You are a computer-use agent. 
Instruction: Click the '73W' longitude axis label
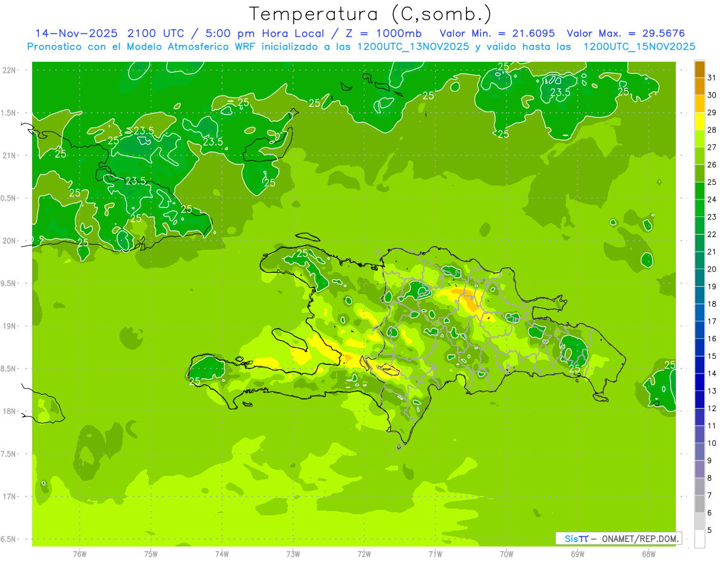pyautogui.click(x=293, y=554)
